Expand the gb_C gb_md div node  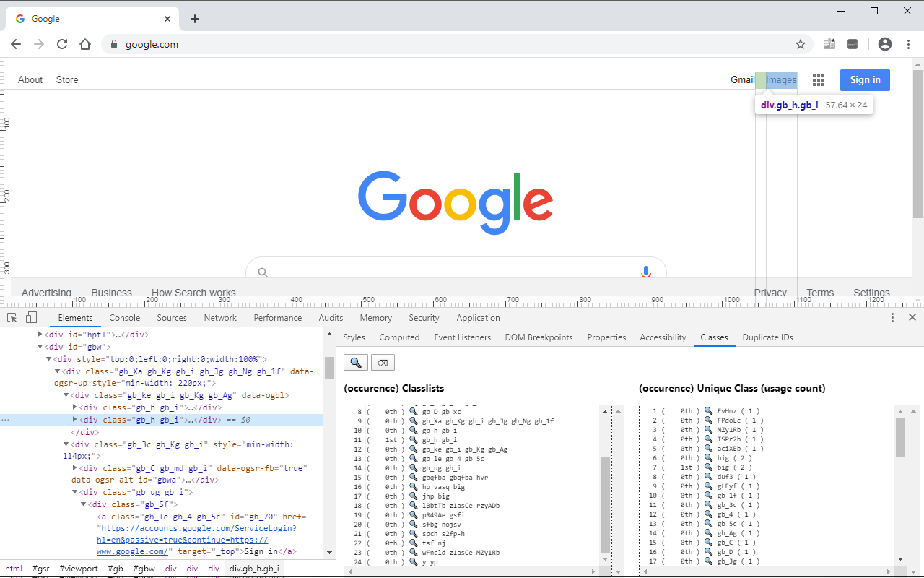click(74, 468)
